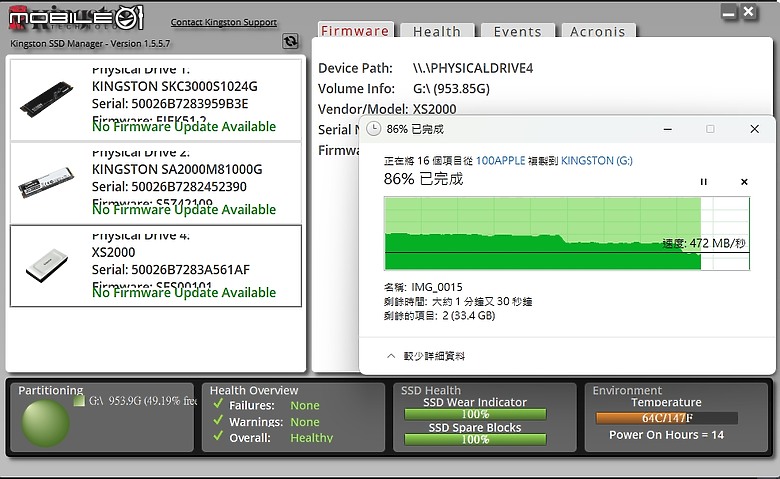Screen dimensions: 780x479
Task: Click the SSD Wear Indicator bar
Action: pos(475,414)
